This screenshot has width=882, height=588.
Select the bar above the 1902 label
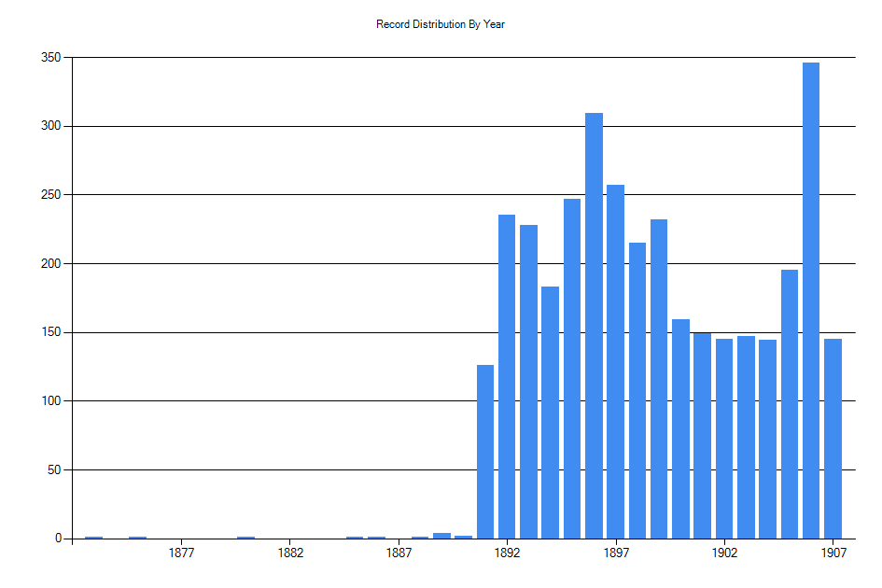724,439
